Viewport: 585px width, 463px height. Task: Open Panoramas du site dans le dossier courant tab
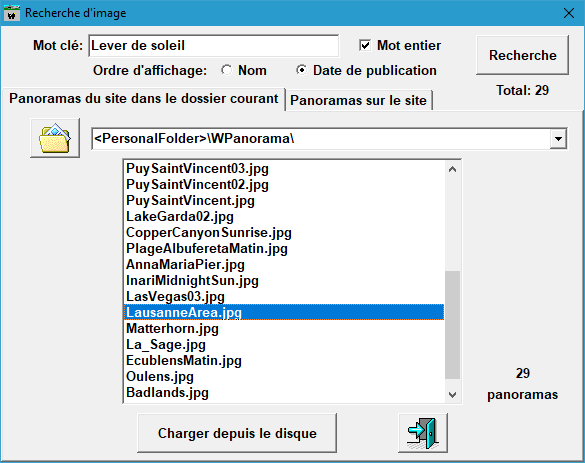[144, 98]
